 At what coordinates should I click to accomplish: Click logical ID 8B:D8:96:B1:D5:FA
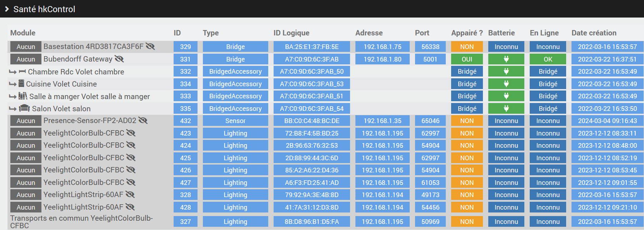pyautogui.click(x=312, y=221)
